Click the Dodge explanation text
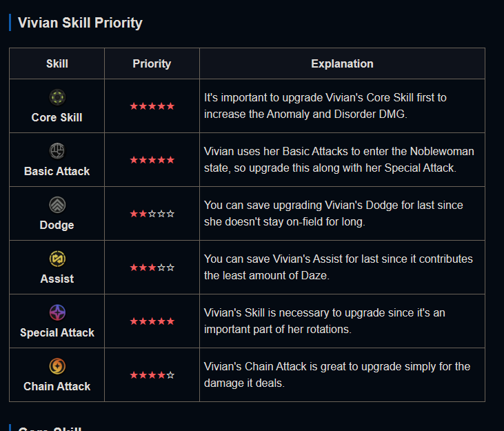504x431 pixels. [333, 213]
